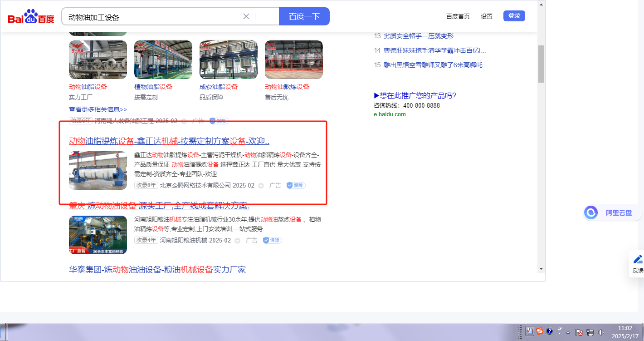Open the e.baidu.com link
This screenshot has height=341, width=644.
click(x=390, y=114)
